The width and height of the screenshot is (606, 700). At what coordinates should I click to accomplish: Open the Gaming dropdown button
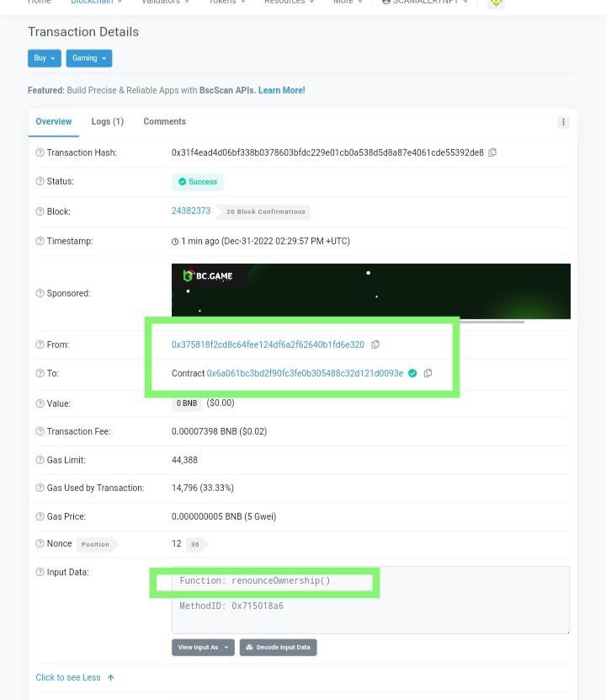click(88, 58)
